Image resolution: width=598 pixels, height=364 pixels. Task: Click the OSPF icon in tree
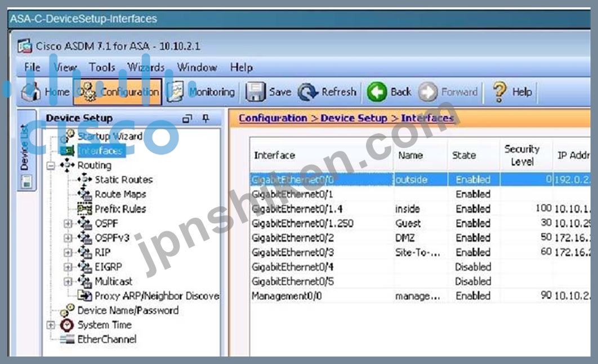pyautogui.click(x=84, y=223)
